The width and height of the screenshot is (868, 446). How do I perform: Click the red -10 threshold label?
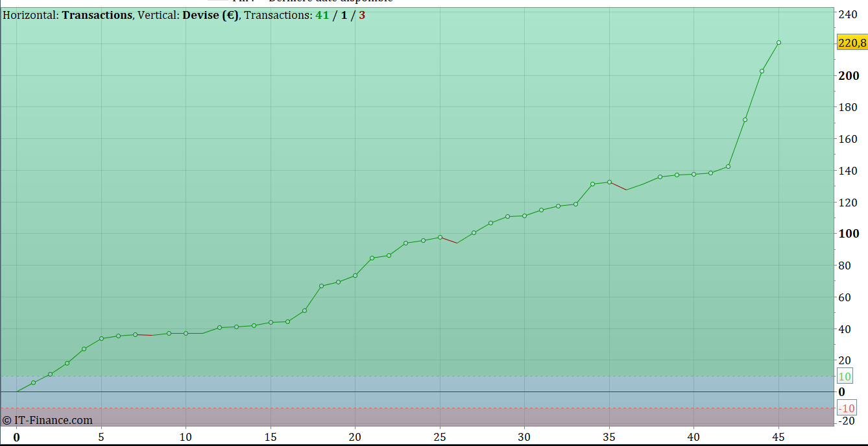tap(846, 408)
